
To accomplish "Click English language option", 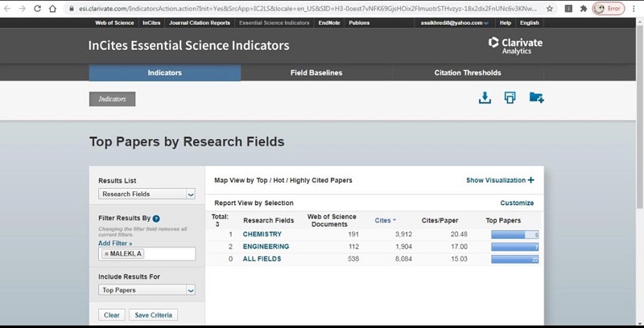I will point(530,23).
